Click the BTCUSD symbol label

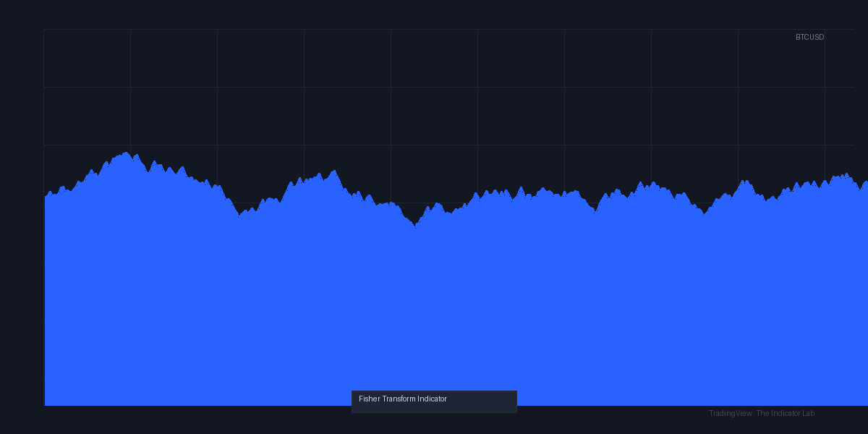click(809, 37)
